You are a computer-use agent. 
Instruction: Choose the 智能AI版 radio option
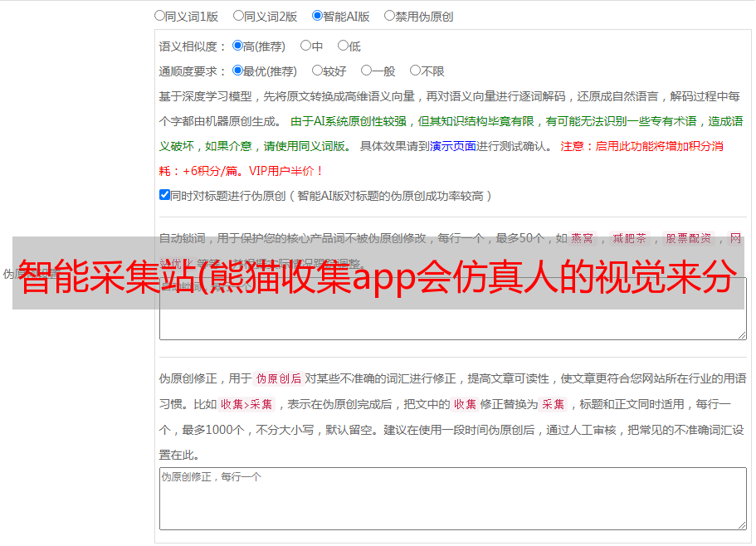[x=317, y=16]
